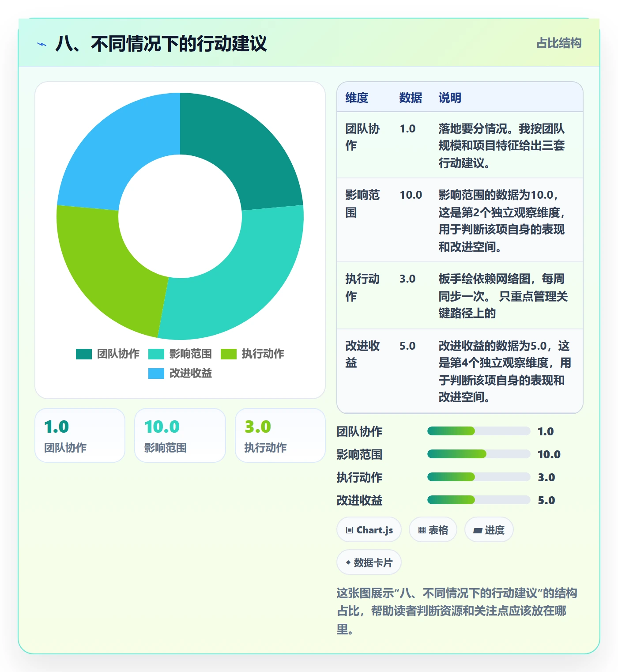Click the section title 八、不同情况下的行动建议
Viewport: 618px width, 672px height.
click(x=161, y=44)
